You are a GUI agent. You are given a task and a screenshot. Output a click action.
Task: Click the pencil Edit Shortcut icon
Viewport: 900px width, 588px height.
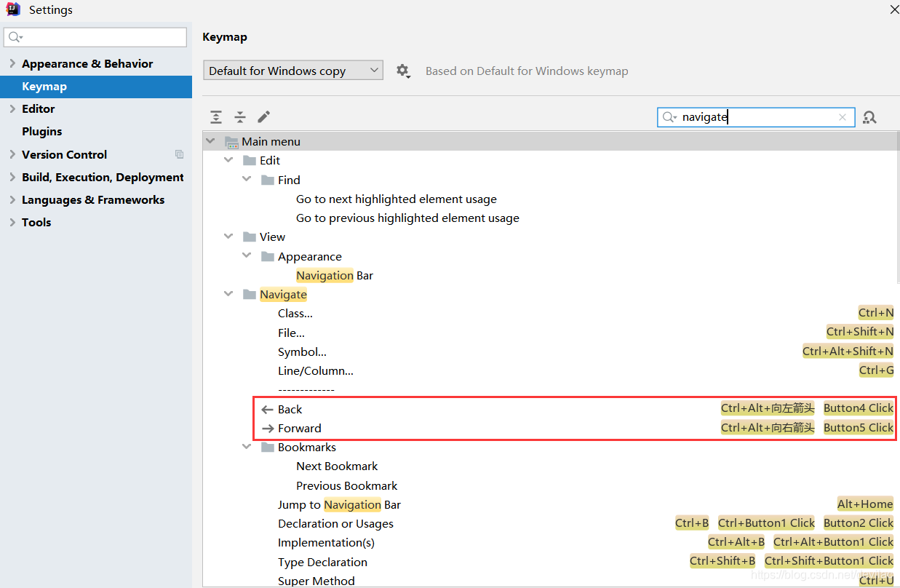(x=264, y=116)
